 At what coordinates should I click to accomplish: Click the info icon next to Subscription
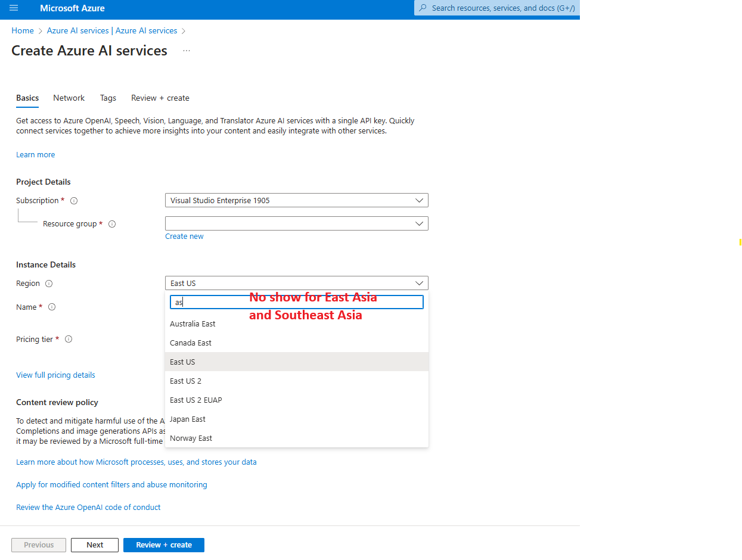point(74,201)
